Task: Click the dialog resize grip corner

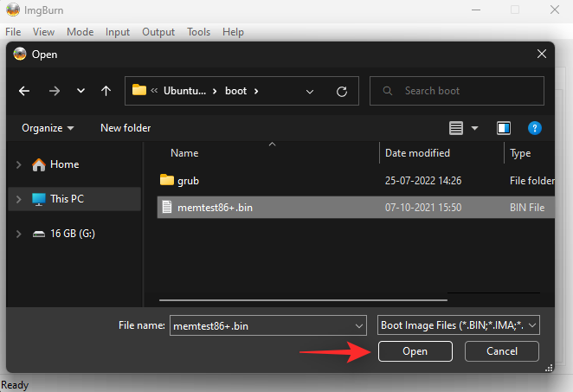Action: tap(549, 369)
